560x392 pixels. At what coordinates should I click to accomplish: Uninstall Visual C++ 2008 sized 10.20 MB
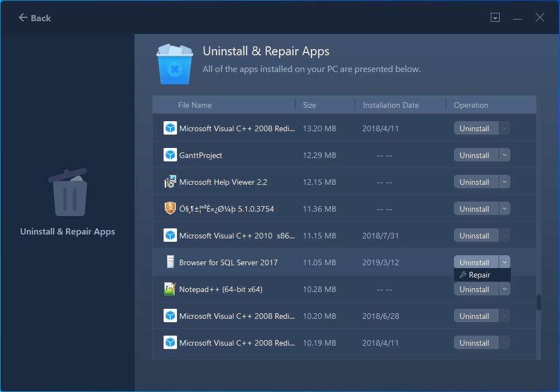coord(476,316)
